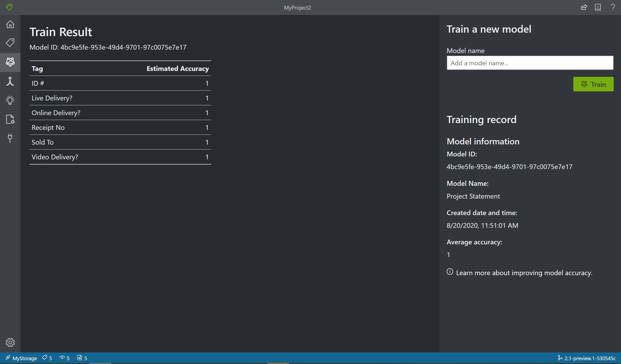Click the bookmark/reader view icon top right

598,7
